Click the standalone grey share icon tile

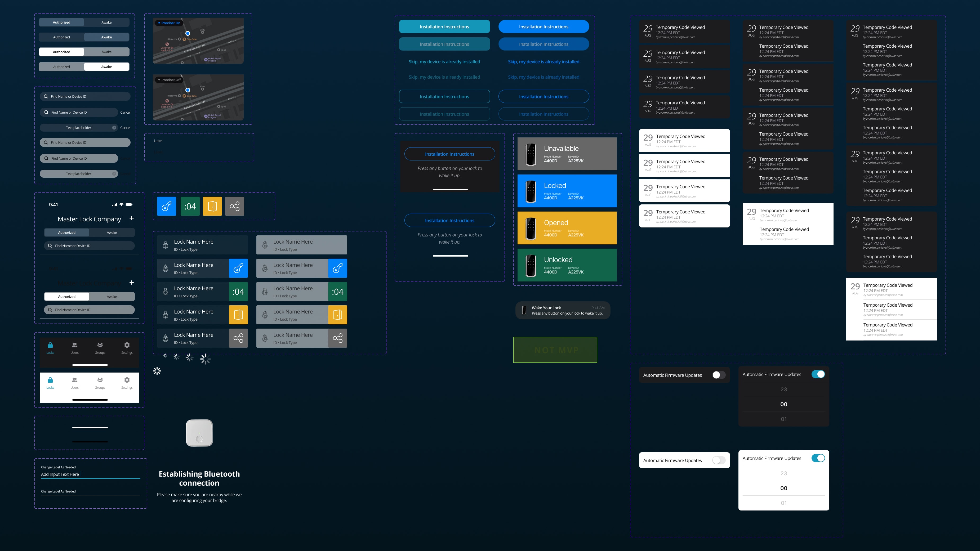click(x=234, y=206)
